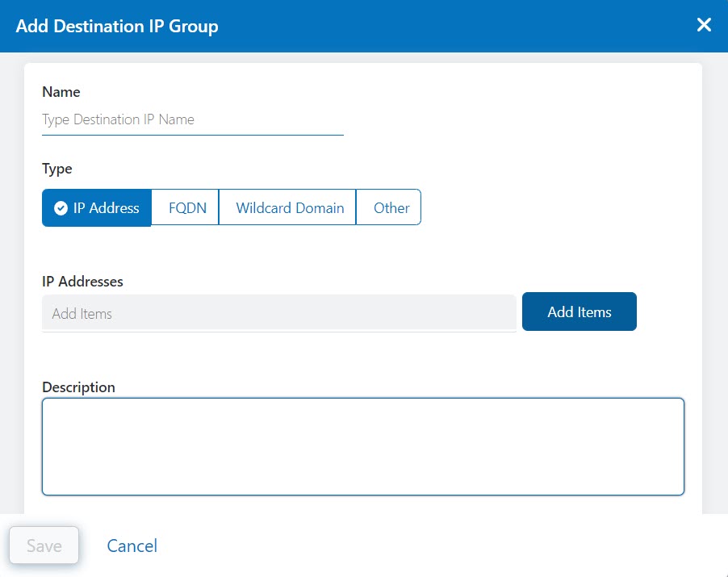The image size is (728, 577).
Task: Click the IP Addresses label
Action: pos(82,281)
